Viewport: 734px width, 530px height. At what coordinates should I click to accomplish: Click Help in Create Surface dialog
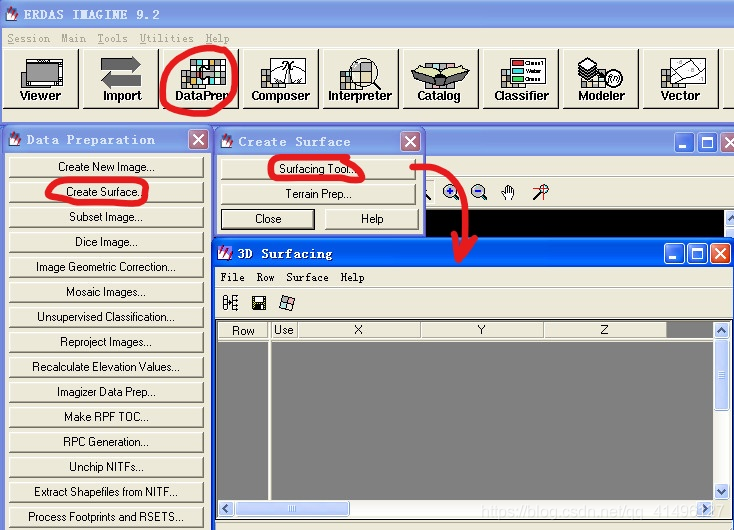(x=372, y=219)
